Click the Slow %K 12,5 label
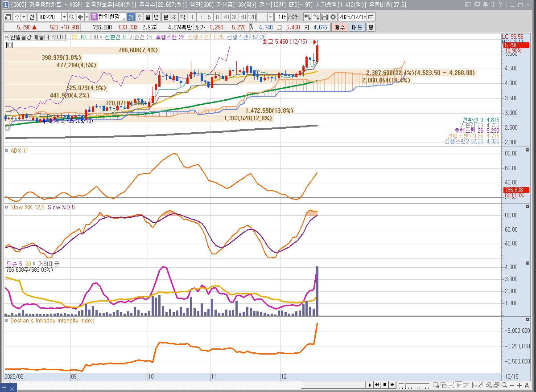This screenshot has height=392, width=536. click(27, 208)
